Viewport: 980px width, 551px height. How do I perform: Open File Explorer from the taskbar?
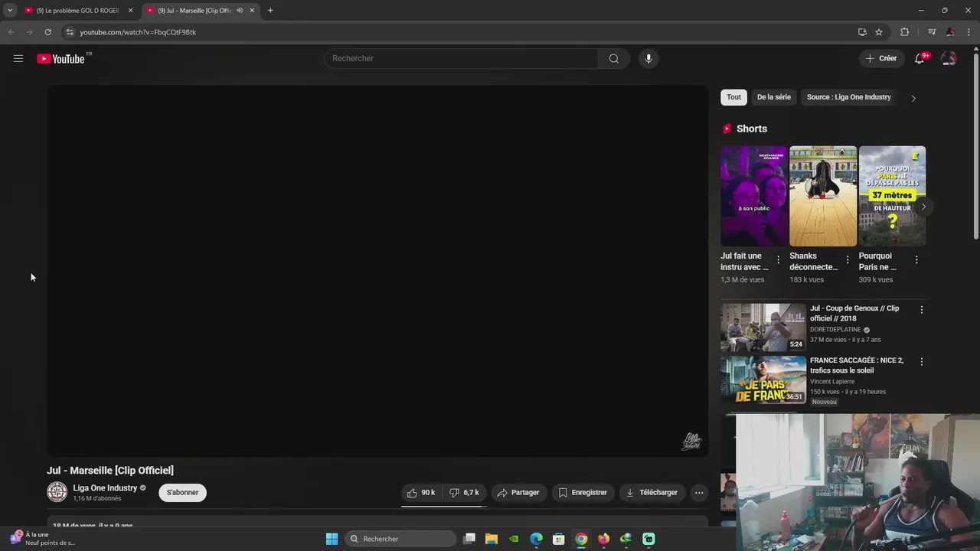pyautogui.click(x=492, y=539)
